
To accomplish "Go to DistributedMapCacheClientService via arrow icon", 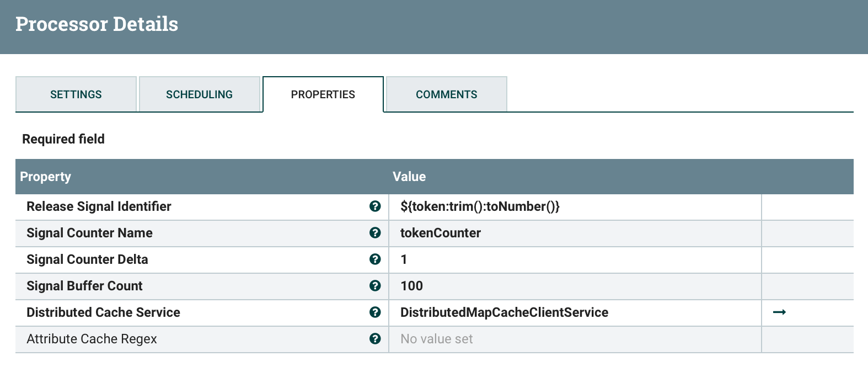I will pyautogui.click(x=779, y=312).
